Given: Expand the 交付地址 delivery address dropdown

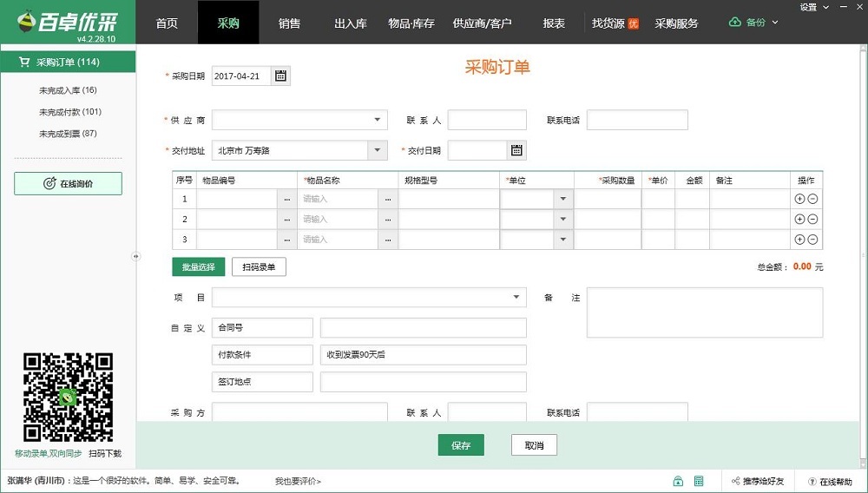Looking at the screenshot, I should pos(377,150).
